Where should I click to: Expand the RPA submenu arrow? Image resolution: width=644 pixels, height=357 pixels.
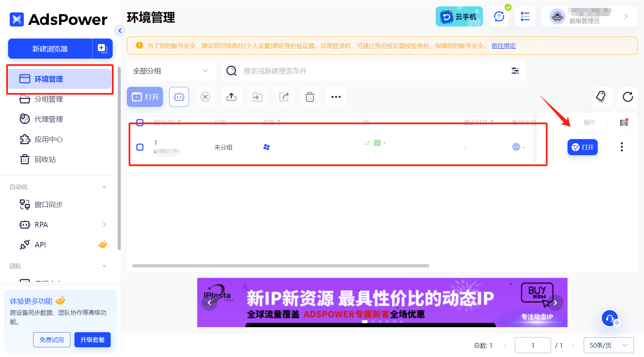tap(104, 225)
